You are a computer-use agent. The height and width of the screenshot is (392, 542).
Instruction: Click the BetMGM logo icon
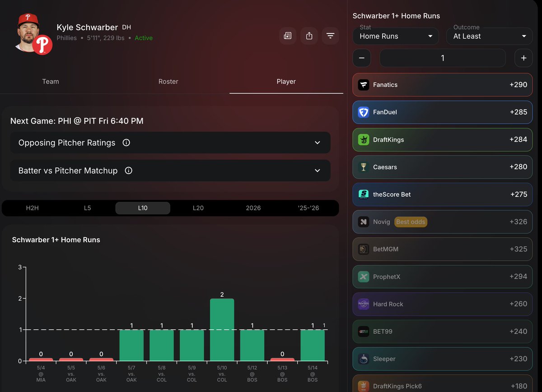click(364, 249)
